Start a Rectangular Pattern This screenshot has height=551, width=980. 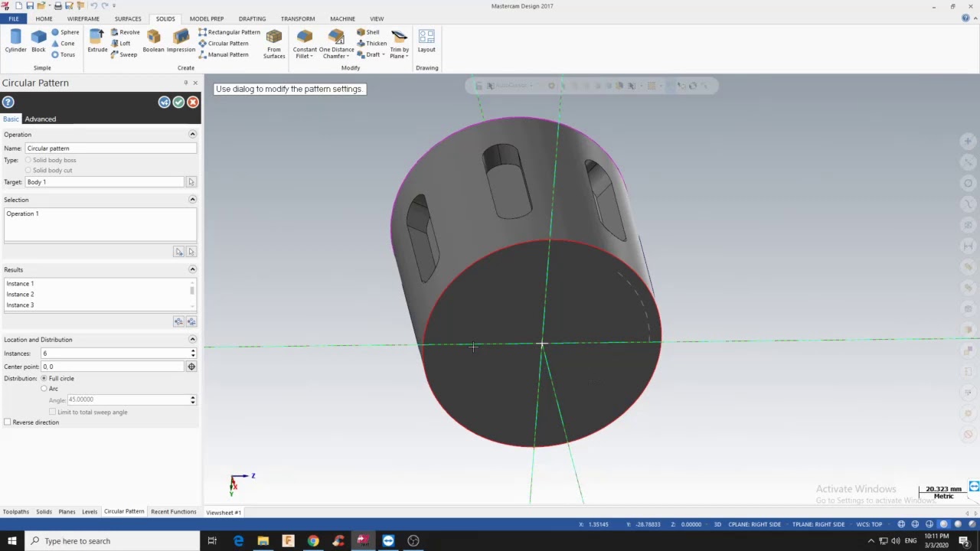coord(229,32)
